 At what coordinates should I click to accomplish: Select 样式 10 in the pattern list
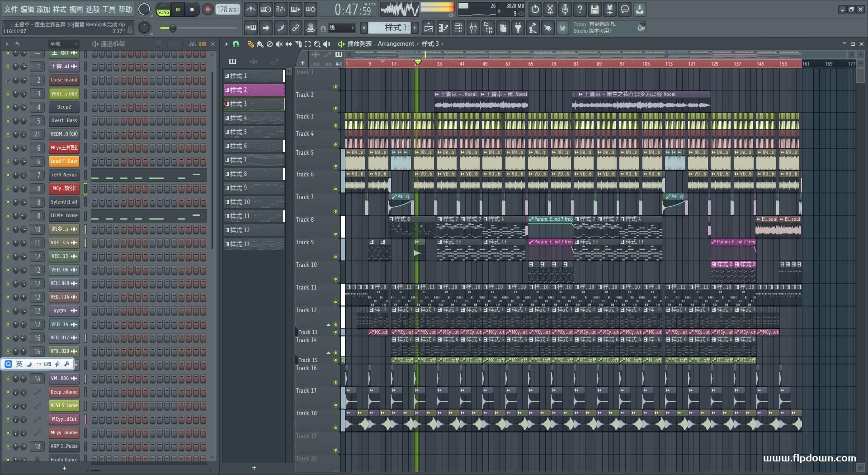coord(254,202)
